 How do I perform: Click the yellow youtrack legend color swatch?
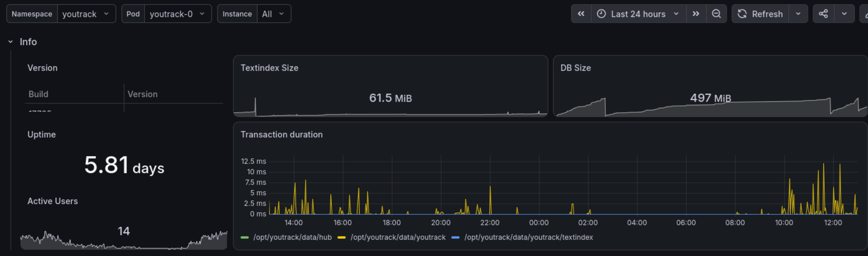pyautogui.click(x=342, y=237)
